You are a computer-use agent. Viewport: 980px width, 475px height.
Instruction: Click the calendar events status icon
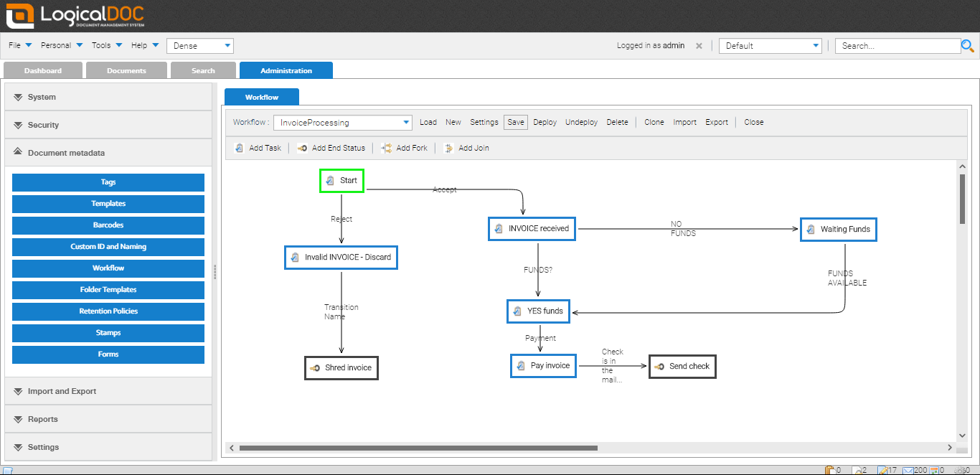click(x=934, y=470)
